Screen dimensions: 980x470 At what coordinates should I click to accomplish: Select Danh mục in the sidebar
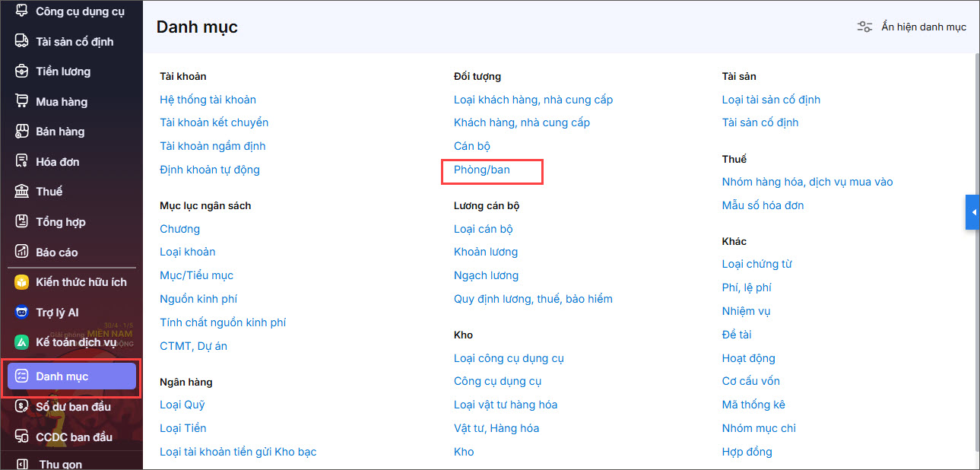pos(71,376)
